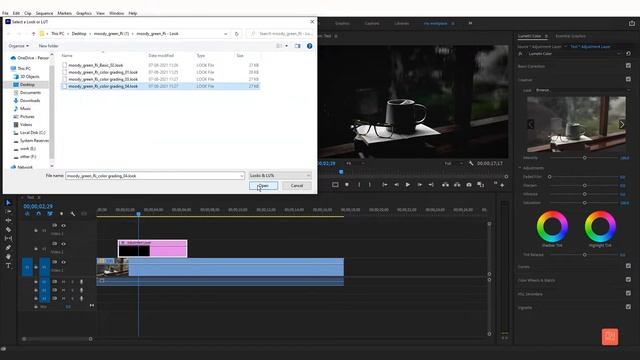Open the Graphics menu

[84, 13]
